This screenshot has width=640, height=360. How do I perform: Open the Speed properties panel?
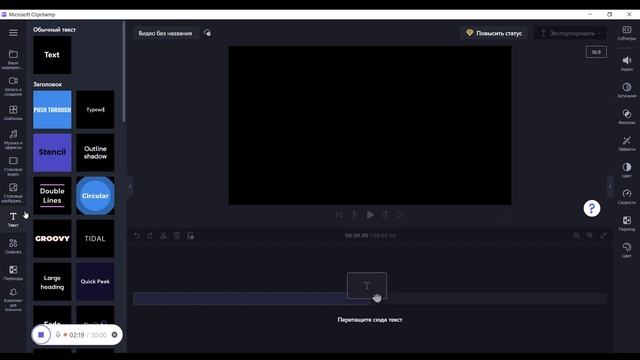[627, 197]
